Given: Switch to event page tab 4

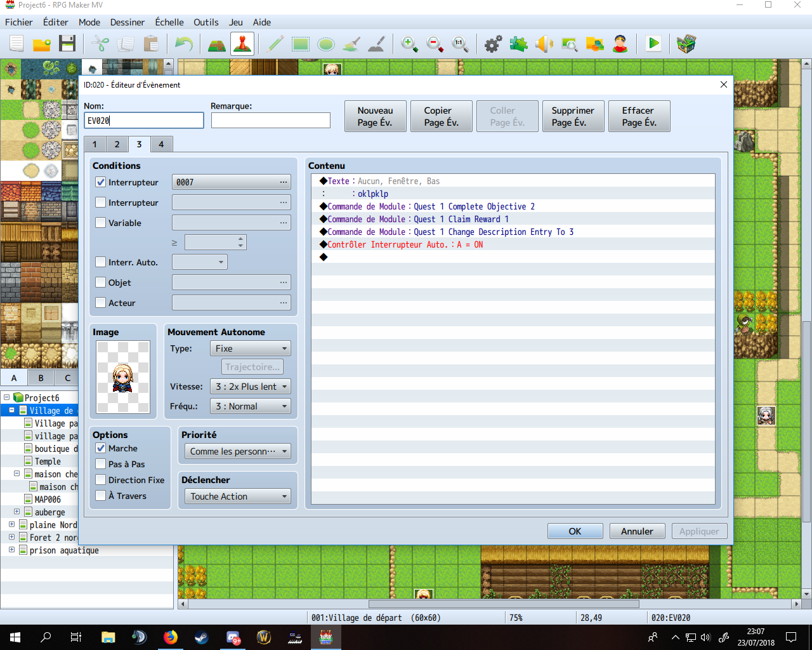Looking at the screenshot, I should 161,144.
